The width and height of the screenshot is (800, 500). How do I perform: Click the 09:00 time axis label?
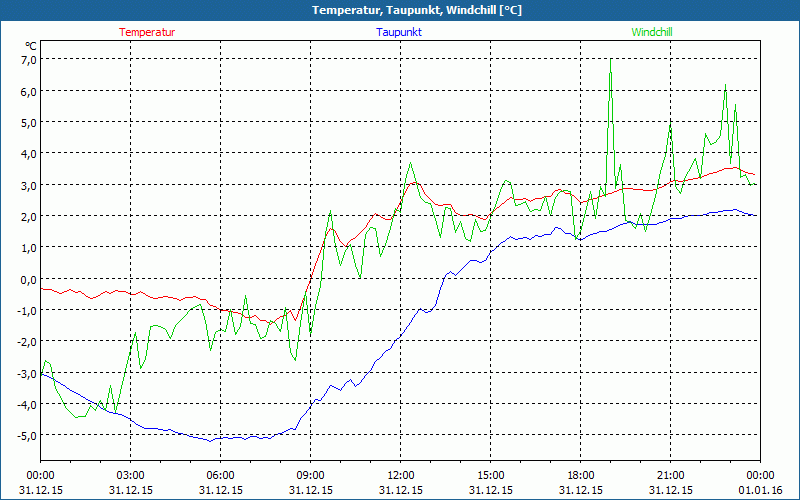tap(311, 476)
